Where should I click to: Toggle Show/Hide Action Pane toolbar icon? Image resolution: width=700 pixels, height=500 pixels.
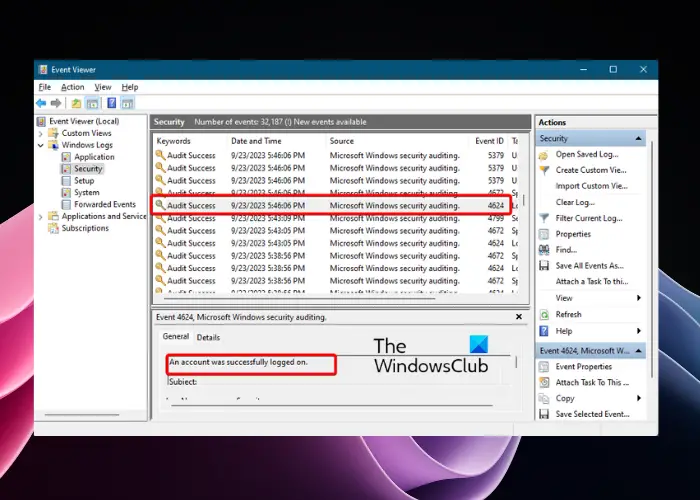127,104
